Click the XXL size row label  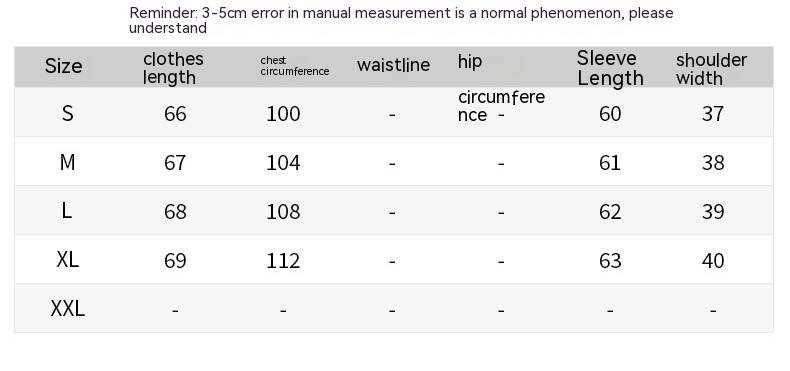[68, 308]
